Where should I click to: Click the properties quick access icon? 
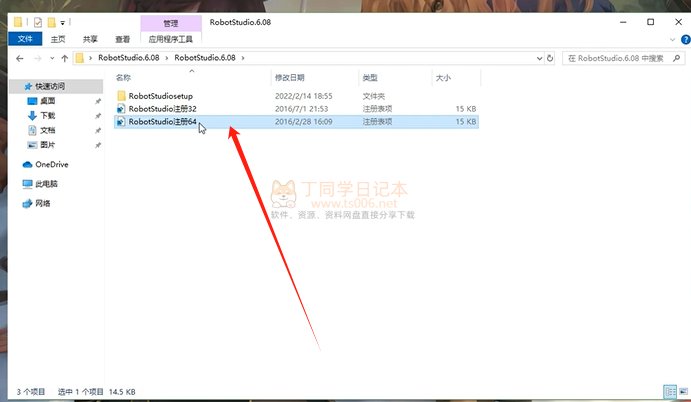point(38,22)
